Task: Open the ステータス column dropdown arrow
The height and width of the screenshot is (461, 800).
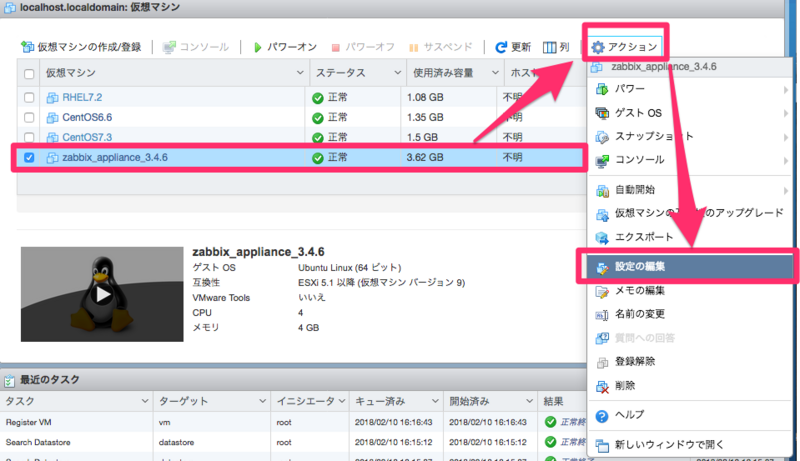Action: (x=397, y=73)
